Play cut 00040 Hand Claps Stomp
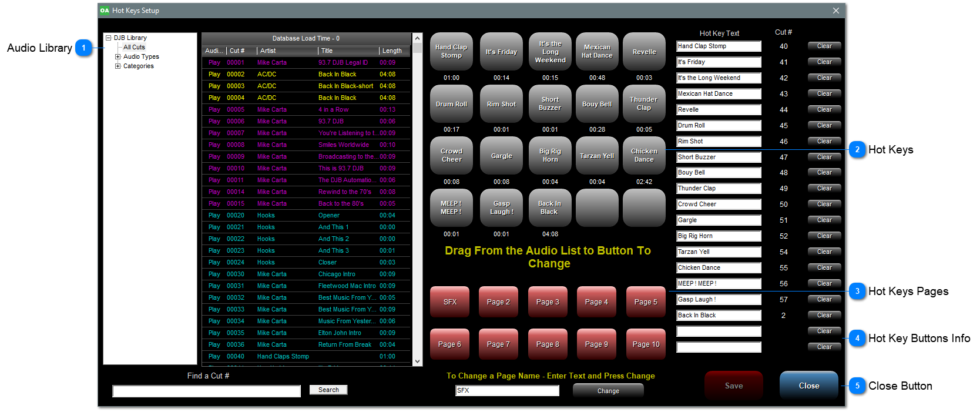This screenshot has width=980, height=412. pos(214,356)
